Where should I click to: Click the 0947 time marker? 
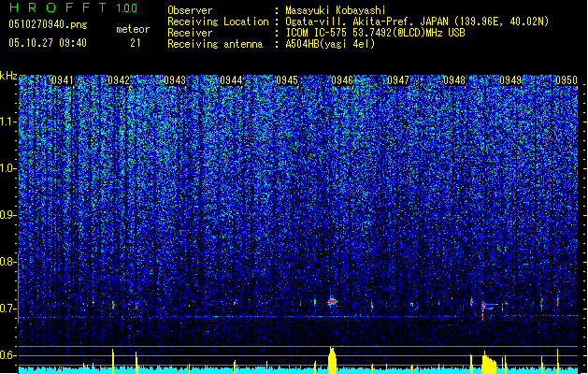coord(398,80)
